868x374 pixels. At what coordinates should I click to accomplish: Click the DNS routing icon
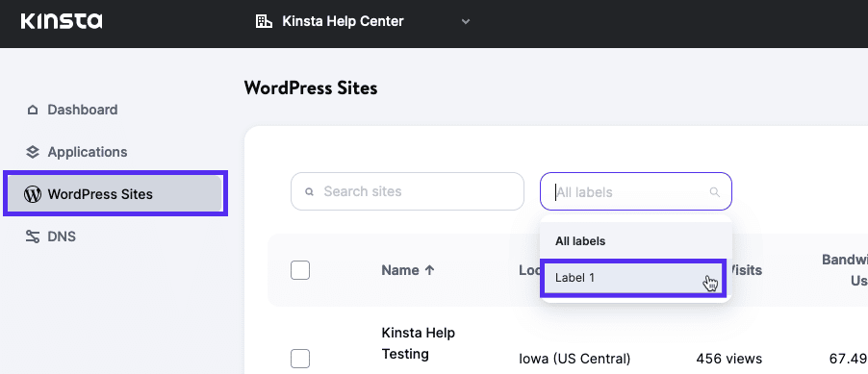tap(33, 237)
